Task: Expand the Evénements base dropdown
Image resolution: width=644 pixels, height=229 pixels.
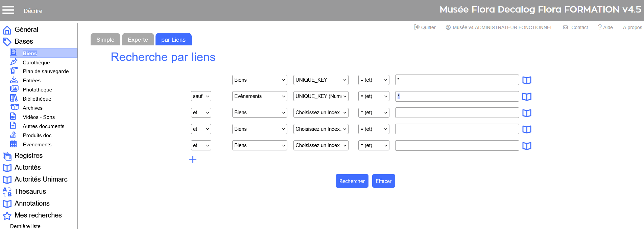Action: [x=259, y=96]
